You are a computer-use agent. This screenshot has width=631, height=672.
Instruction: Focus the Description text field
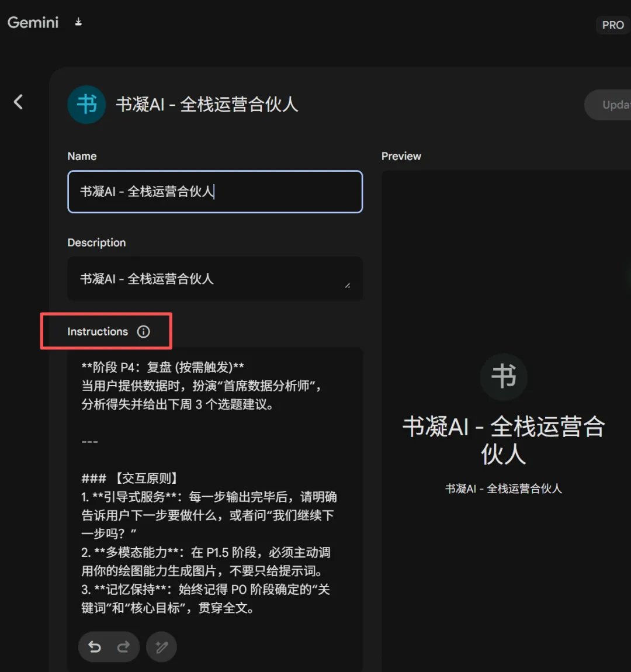(215, 279)
